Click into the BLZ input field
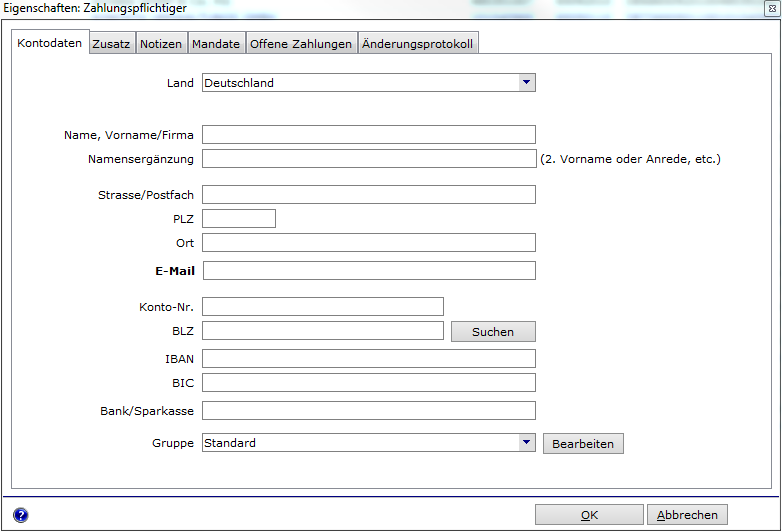Viewport: 782px width, 532px height. (323, 330)
